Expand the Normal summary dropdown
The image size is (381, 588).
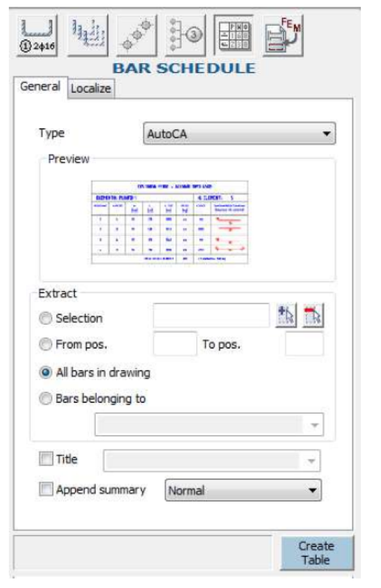click(x=243, y=491)
